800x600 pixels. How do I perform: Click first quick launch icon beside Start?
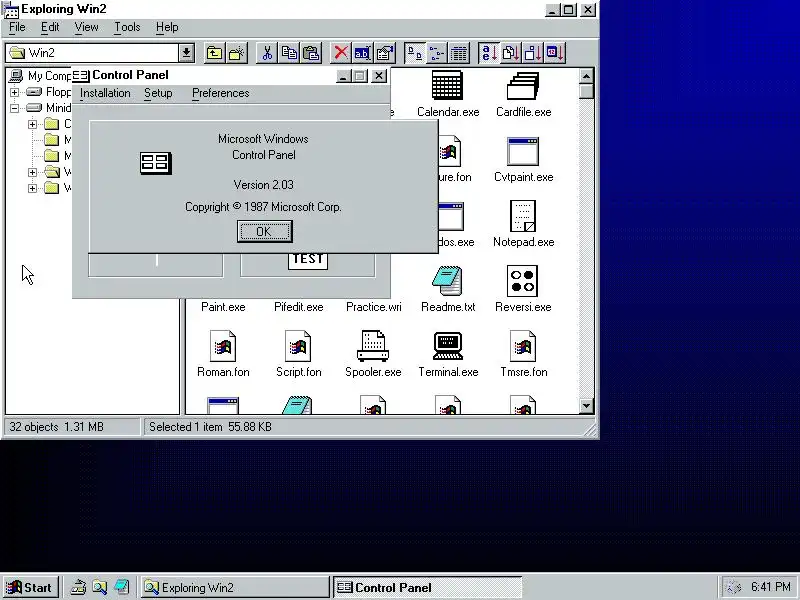78,588
